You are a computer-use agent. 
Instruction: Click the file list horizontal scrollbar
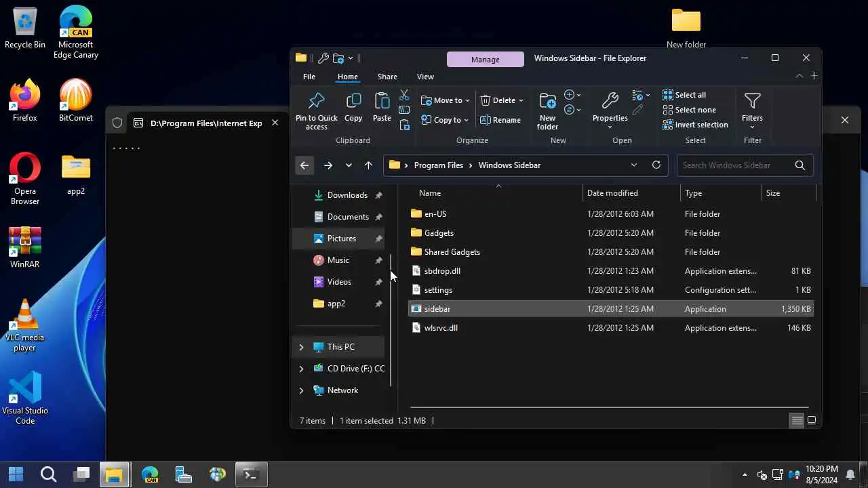coord(609,407)
